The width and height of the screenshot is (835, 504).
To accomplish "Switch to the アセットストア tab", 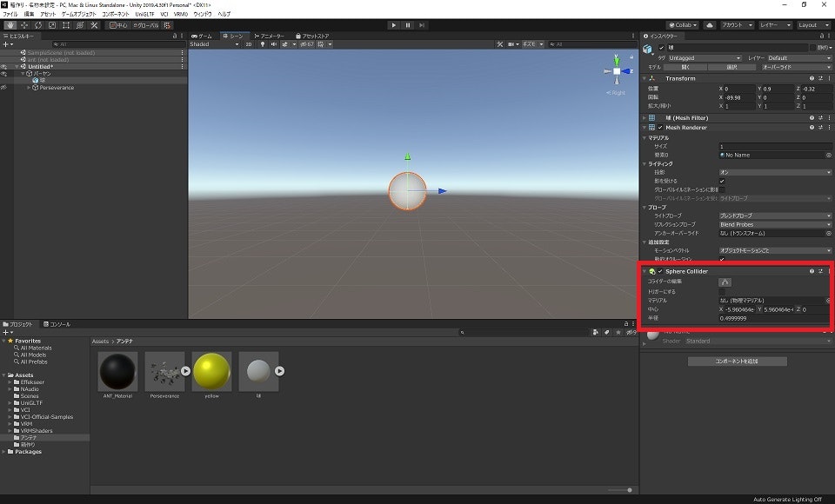I will [x=312, y=36].
